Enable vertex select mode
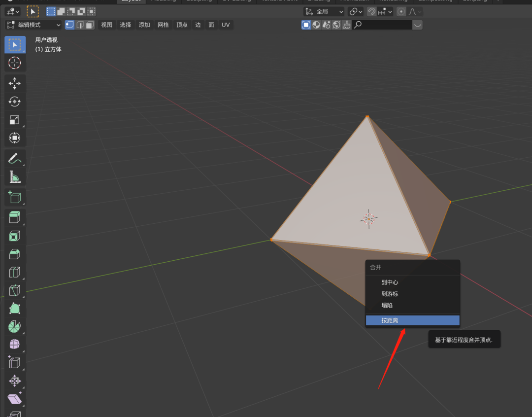532x417 pixels. coord(69,25)
